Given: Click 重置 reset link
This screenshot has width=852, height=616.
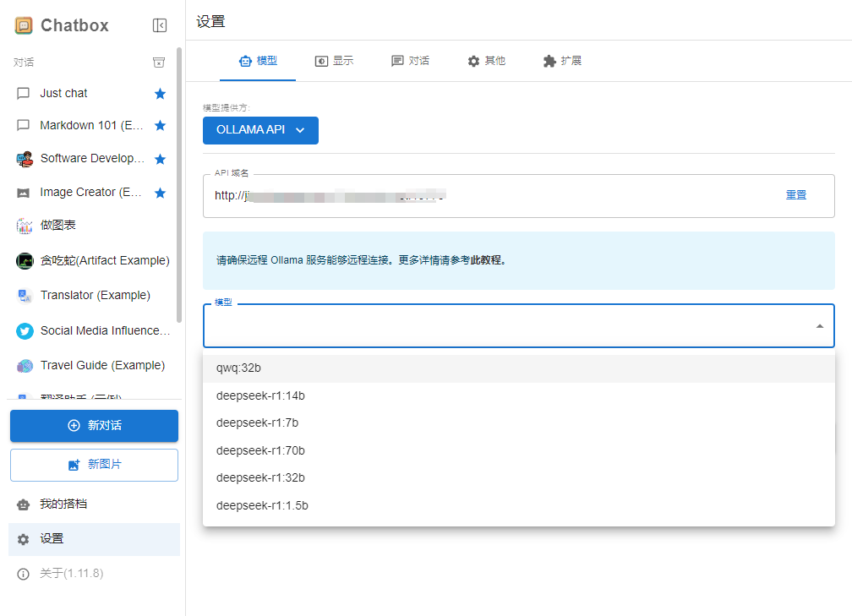Looking at the screenshot, I should point(796,195).
